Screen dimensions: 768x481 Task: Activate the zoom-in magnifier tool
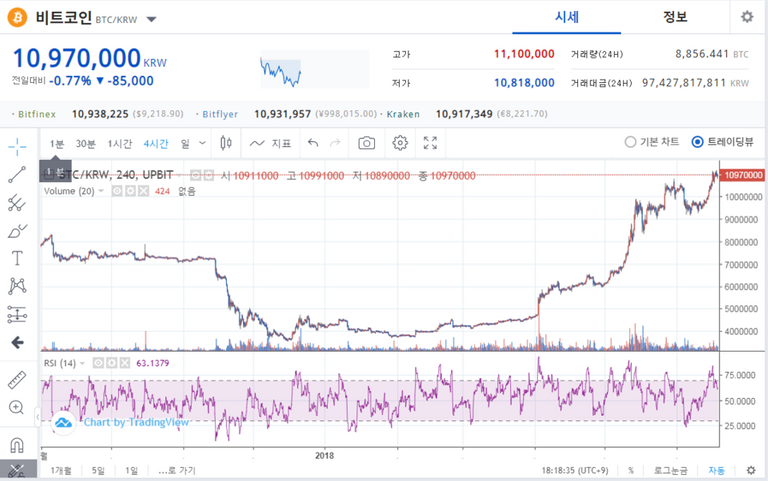click(17, 408)
